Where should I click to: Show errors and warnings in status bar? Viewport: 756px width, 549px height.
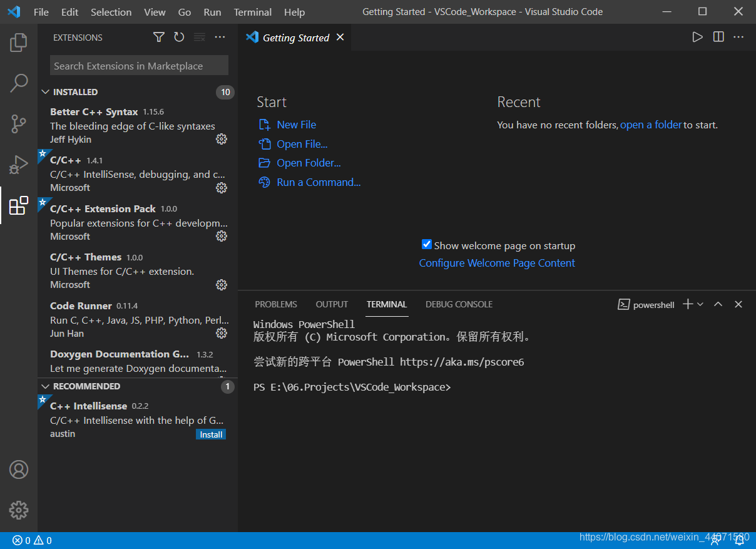pyautogui.click(x=32, y=541)
